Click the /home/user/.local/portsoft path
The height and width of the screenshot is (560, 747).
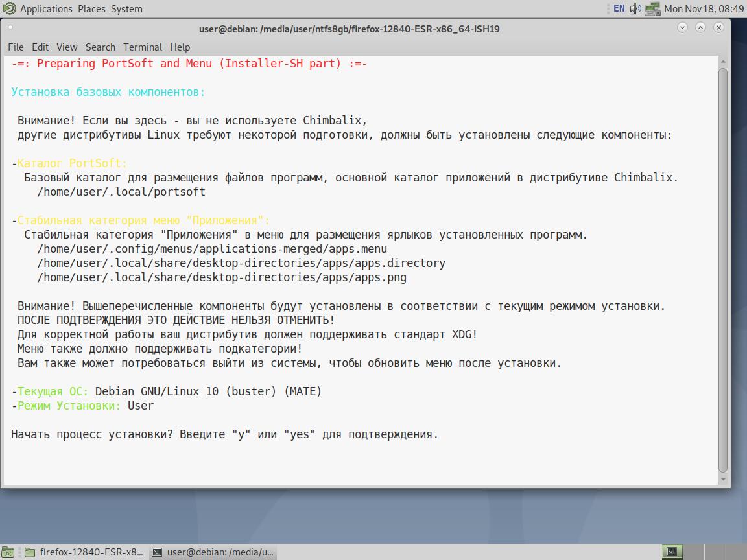click(x=121, y=192)
